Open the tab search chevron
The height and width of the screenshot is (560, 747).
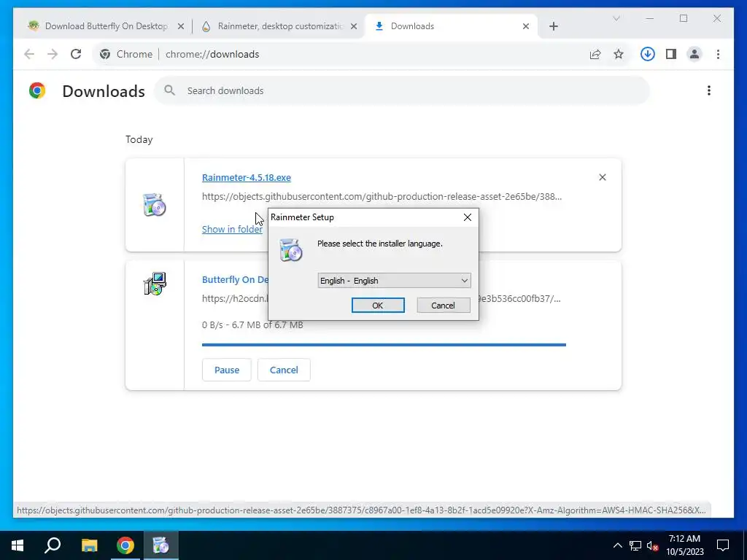(x=616, y=18)
